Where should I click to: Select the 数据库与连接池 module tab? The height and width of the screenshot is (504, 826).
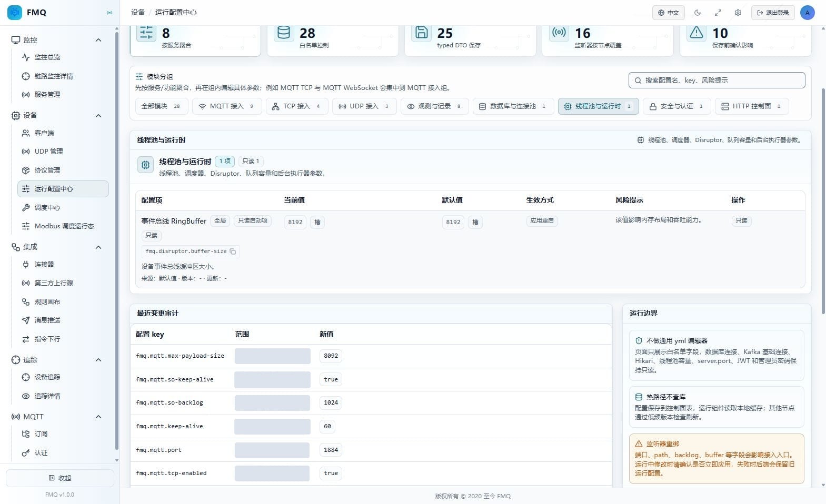[x=513, y=106]
